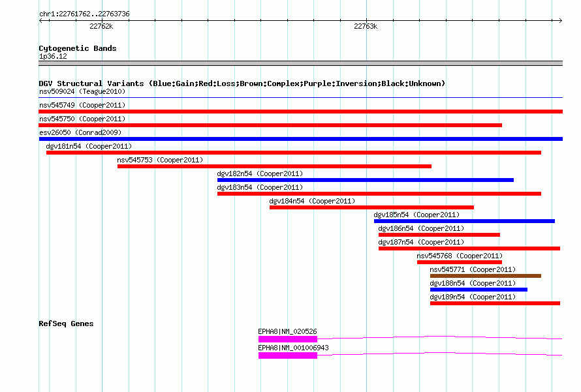
Task: Select the dgv185n54 blue gain bar
Action: pos(464,221)
